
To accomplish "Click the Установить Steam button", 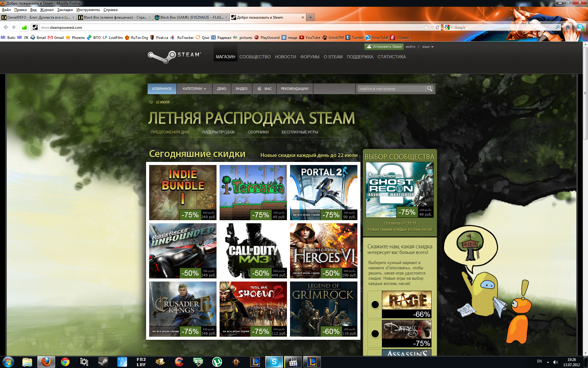I will pos(384,47).
